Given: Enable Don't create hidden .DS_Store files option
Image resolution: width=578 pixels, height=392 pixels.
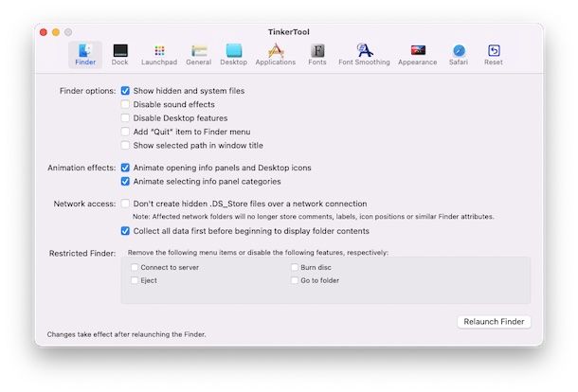Looking at the screenshot, I should click(125, 204).
